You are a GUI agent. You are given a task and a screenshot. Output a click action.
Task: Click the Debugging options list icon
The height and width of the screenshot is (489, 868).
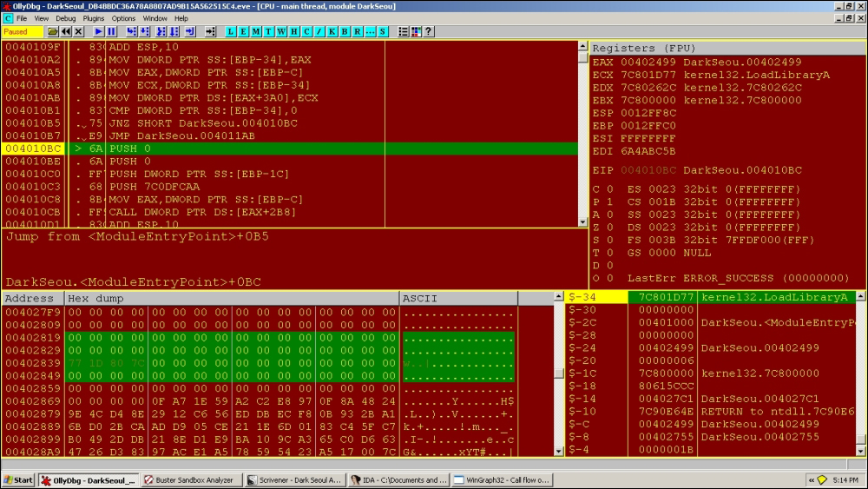403,31
